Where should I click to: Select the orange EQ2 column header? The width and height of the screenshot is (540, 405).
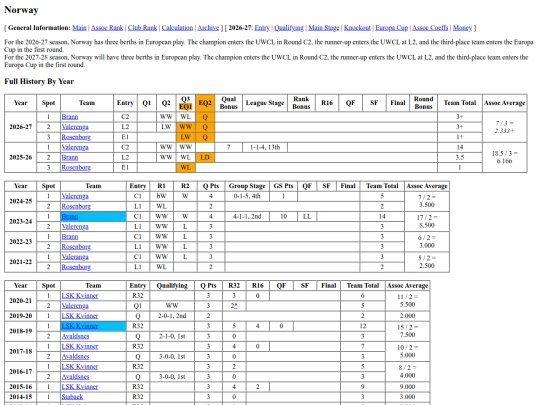click(205, 103)
